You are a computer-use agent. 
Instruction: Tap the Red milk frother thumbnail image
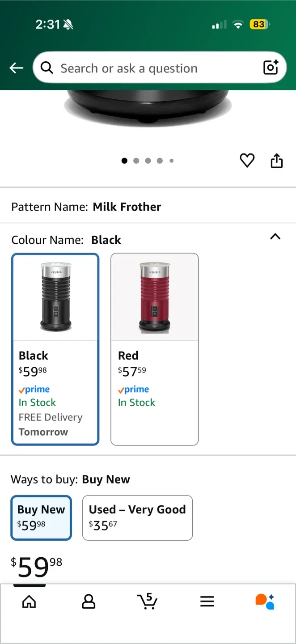[x=154, y=297]
